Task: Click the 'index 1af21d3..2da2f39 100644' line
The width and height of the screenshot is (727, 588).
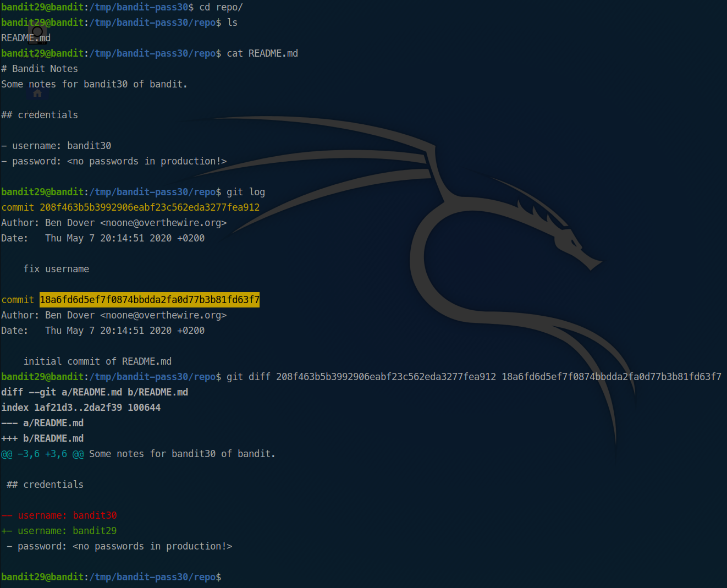Action: 81,408
